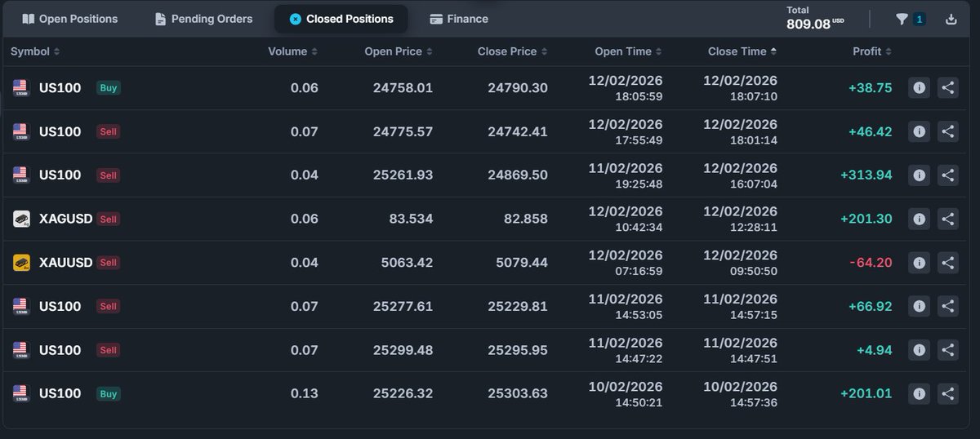Sort table by Symbol column

pyautogui.click(x=35, y=51)
